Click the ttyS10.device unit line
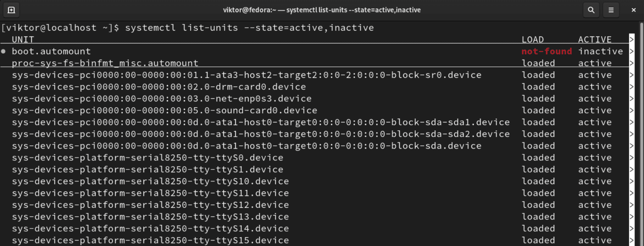Image resolution: width=644 pixels, height=246 pixels. coord(150,182)
